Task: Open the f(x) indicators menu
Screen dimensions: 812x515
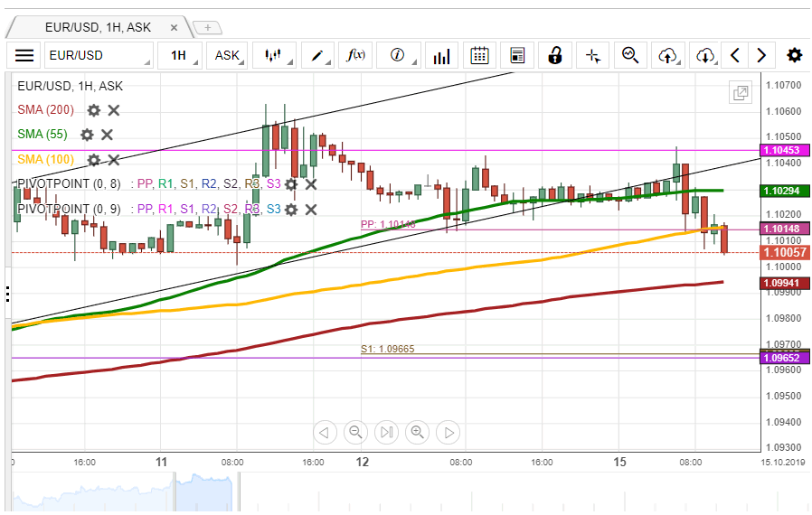Action: click(x=356, y=55)
